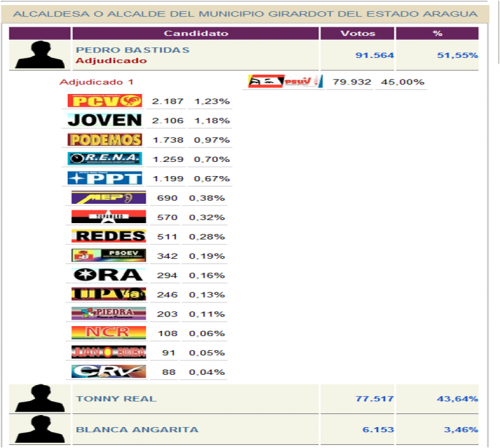Screen dimensions: 500x448
Task: Click MEP vote count 690
Action: point(167,198)
